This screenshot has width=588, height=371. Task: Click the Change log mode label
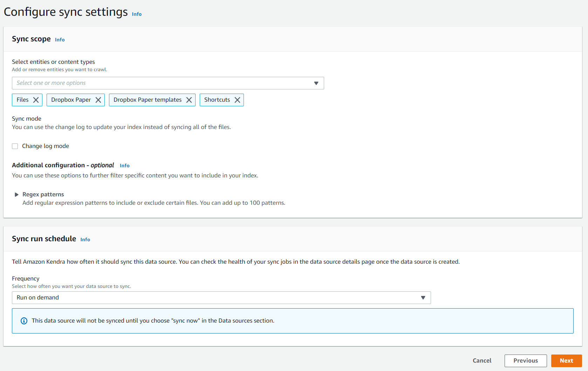pyautogui.click(x=46, y=146)
